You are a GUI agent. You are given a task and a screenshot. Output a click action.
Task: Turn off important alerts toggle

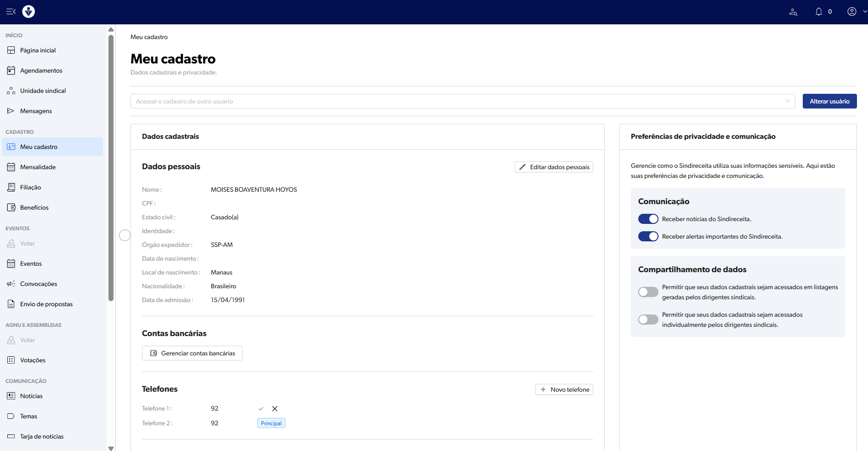(648, 237)
